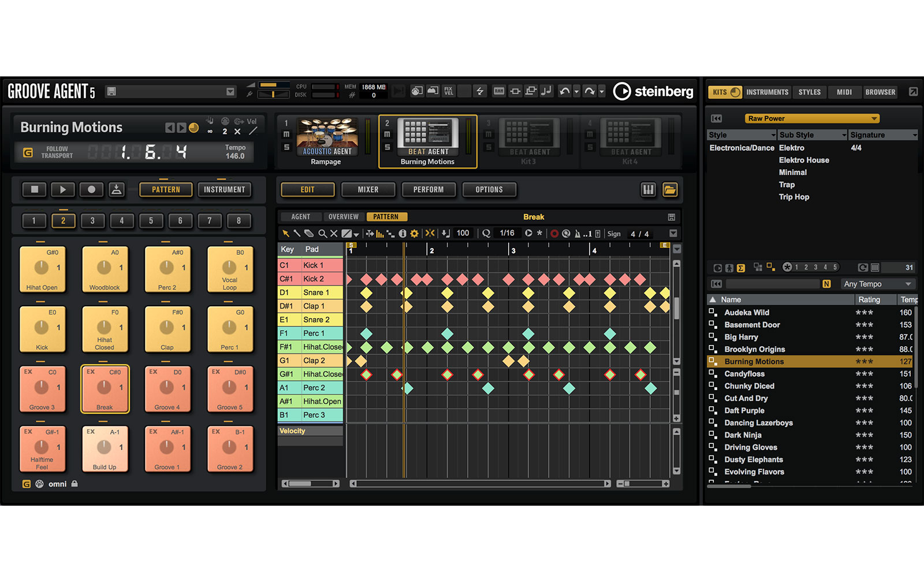Open the pattern editor settings gear
924x582 pixels.
pos(414,233)
